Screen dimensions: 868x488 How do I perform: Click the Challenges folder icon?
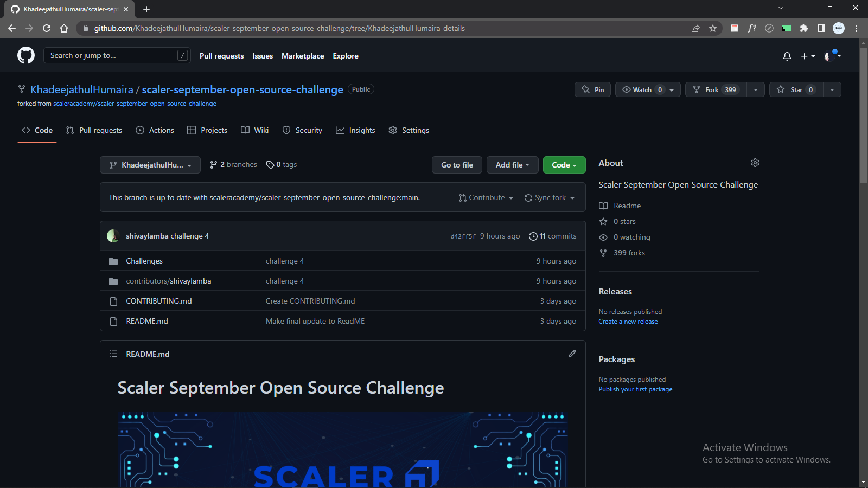[113, 261]
